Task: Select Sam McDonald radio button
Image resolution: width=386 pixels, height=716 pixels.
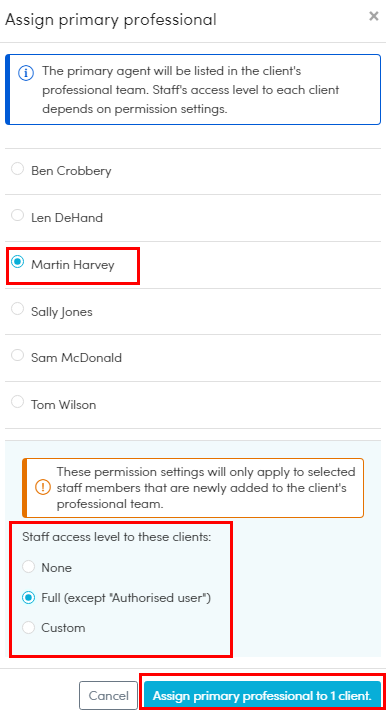Action: (17, 355)
